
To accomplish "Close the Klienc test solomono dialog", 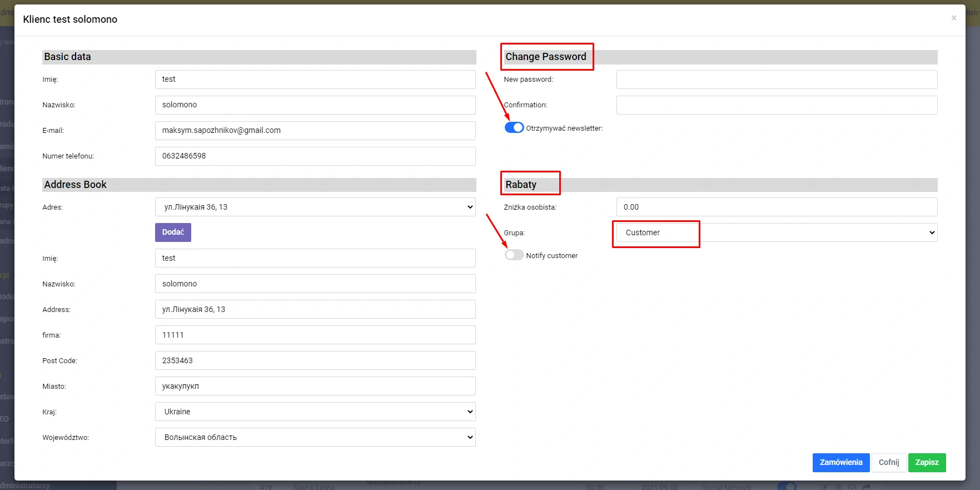I will point(954,18).
